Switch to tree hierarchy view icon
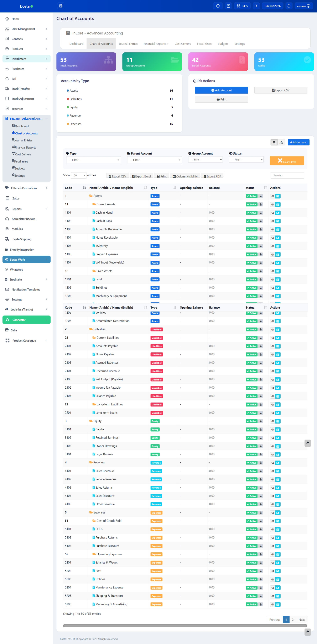The width and height of the screenshot is (317, 644). pos(281,142)
